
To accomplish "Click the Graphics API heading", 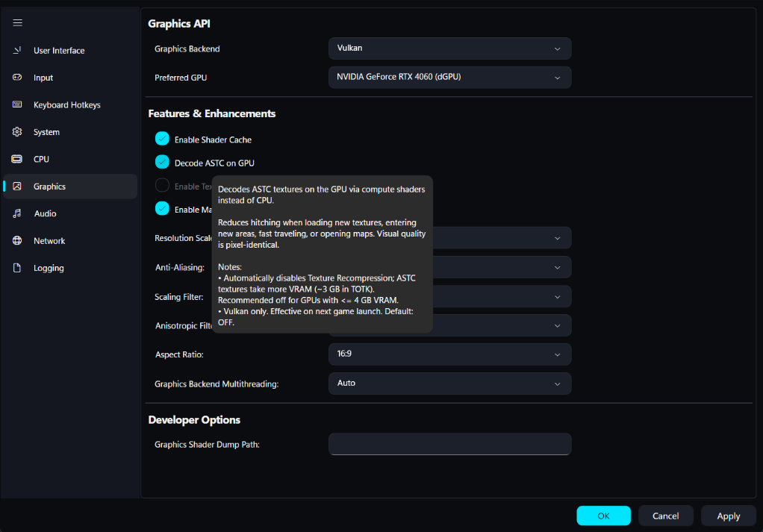I will (179, 24).
